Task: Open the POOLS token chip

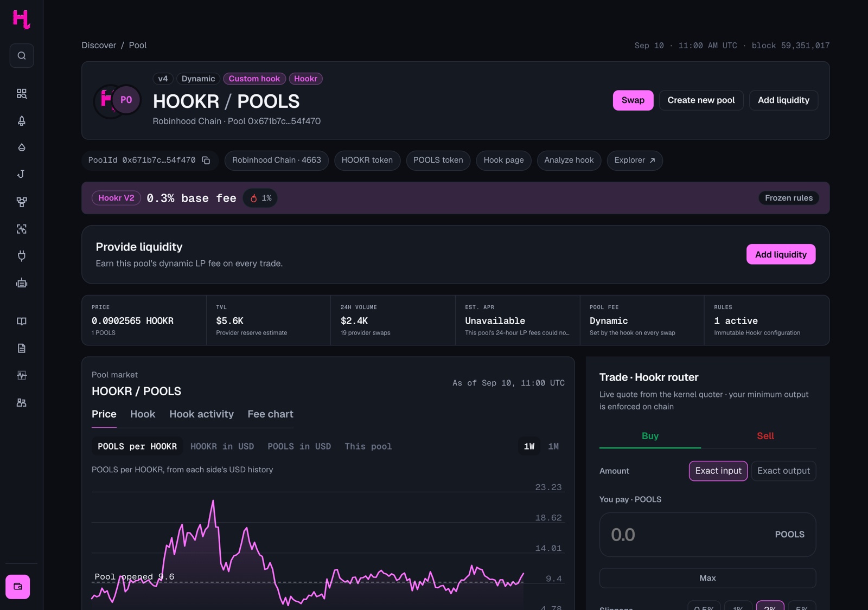Action: tap(438, 160)
